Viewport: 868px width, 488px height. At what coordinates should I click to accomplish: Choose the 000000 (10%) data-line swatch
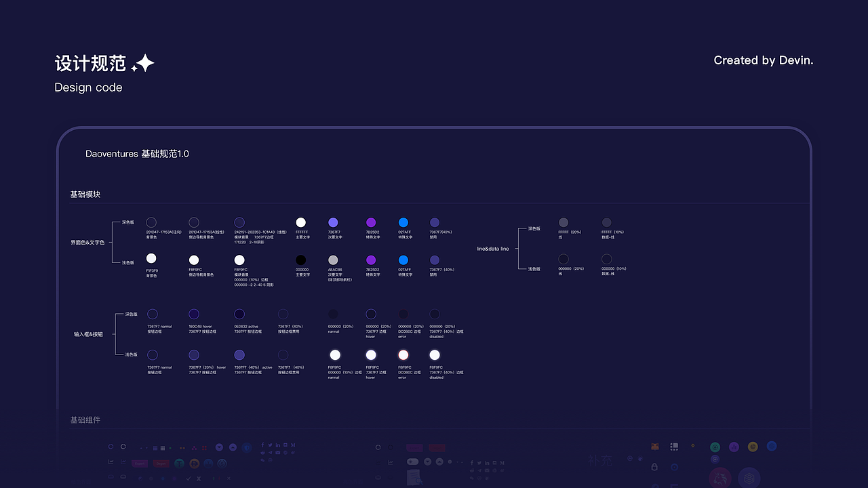[607, 259]
